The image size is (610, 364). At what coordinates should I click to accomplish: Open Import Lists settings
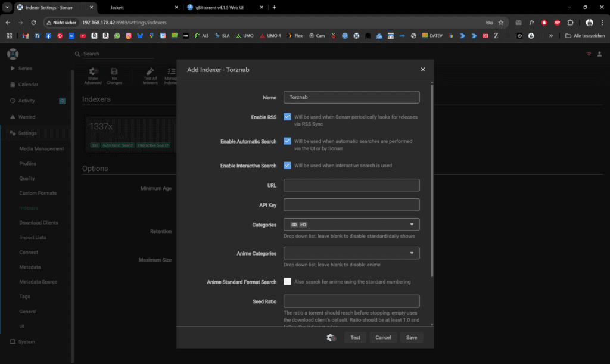(33, 238)
